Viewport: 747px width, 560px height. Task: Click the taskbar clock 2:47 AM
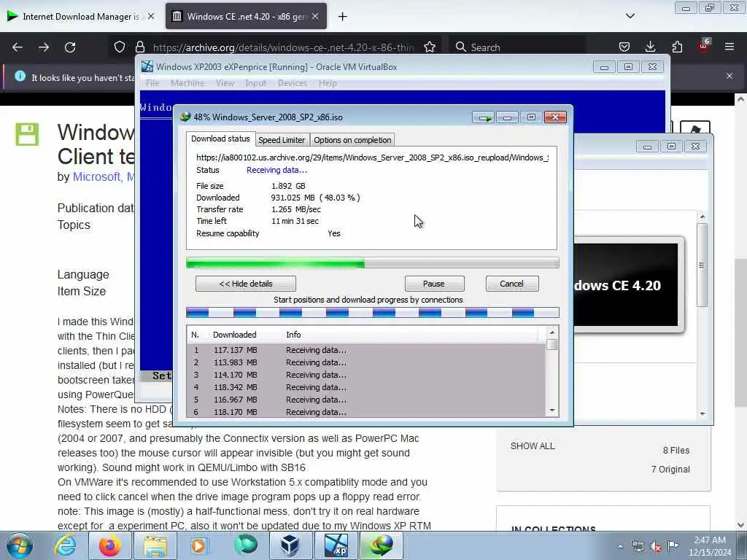tap(710, 546)
